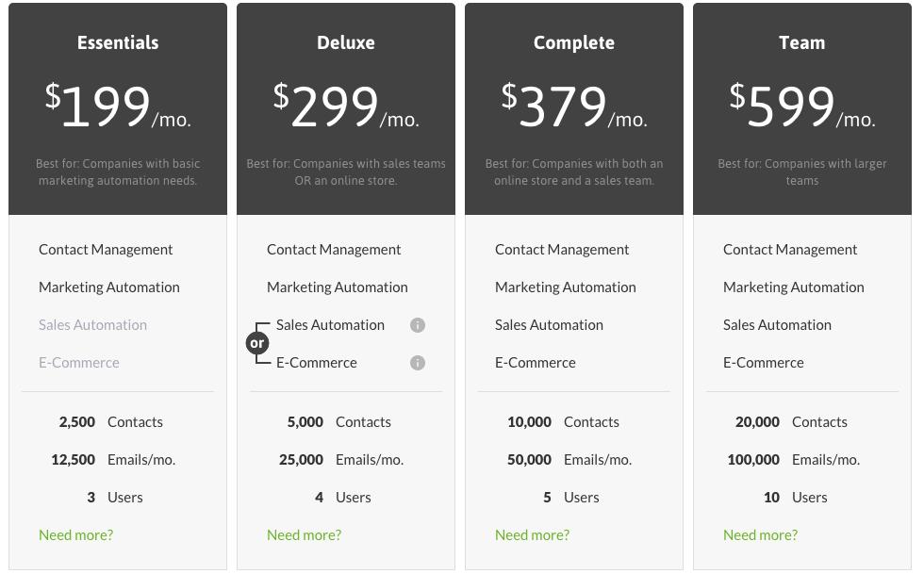The height and width of the screenshot is (574, 924).
Task: Click the $379/mo. Complete price
Action: [x=574, y=107]
